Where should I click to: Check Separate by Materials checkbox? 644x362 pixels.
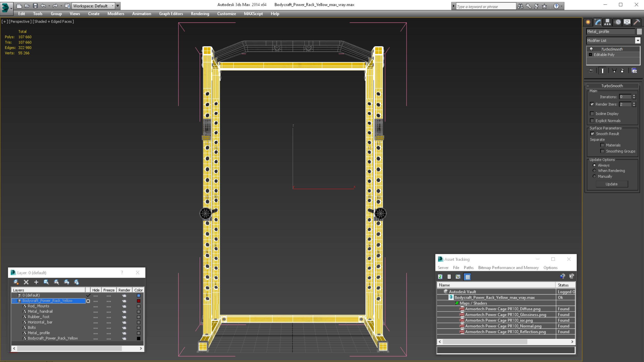click(602, 145)
